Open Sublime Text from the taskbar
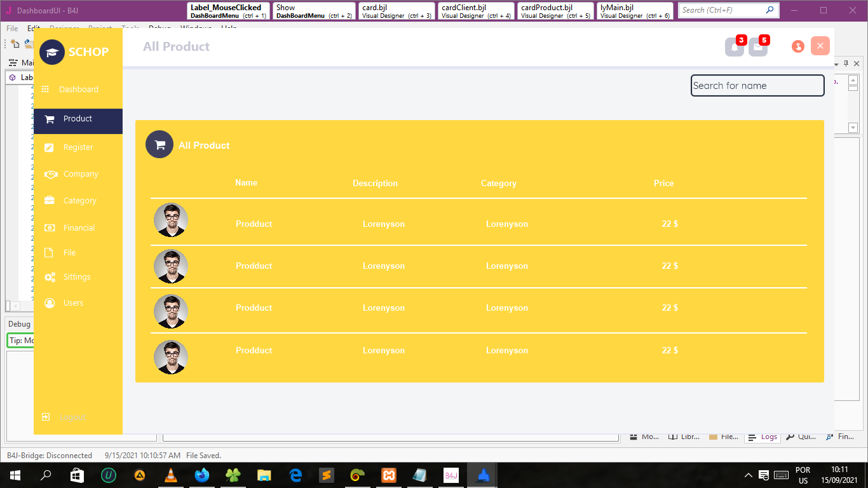Screen dimensions: 868x488 (327, 475)
